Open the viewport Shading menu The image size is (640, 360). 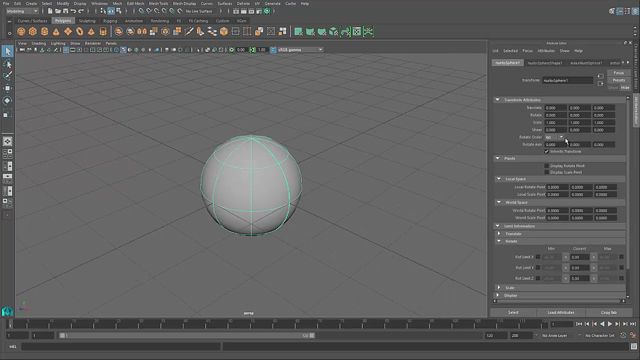tap(39, 43)
